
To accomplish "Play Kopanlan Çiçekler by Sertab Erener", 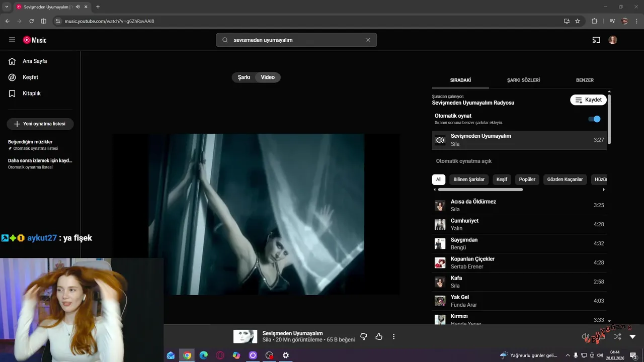I will [519, 263].
